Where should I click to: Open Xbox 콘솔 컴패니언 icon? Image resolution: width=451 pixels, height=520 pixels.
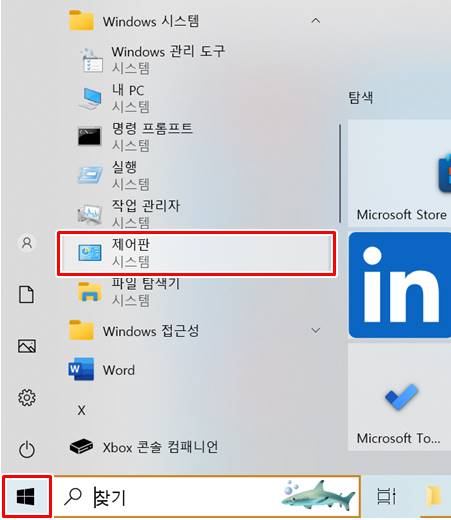click(81, 446)
